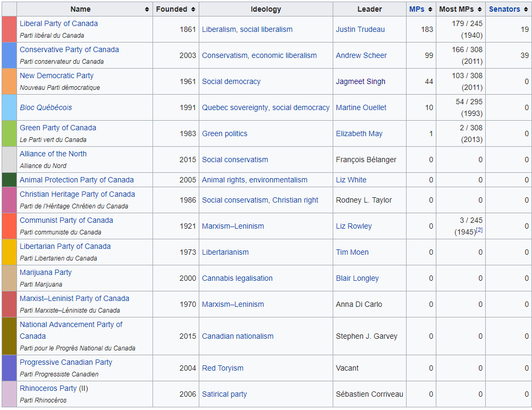This screenshot has height=410, width=532.
Task: Open Christian right ideology link
Action: 295,200
